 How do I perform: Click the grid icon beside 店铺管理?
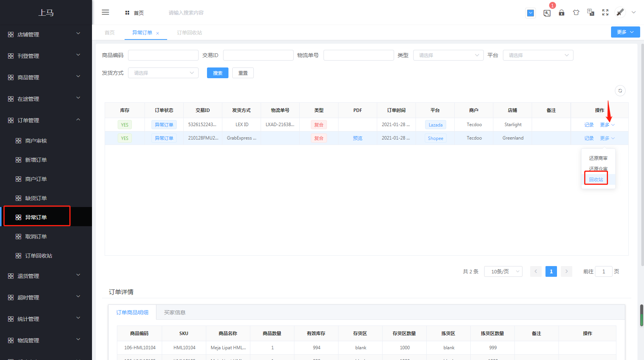(11, 35)
